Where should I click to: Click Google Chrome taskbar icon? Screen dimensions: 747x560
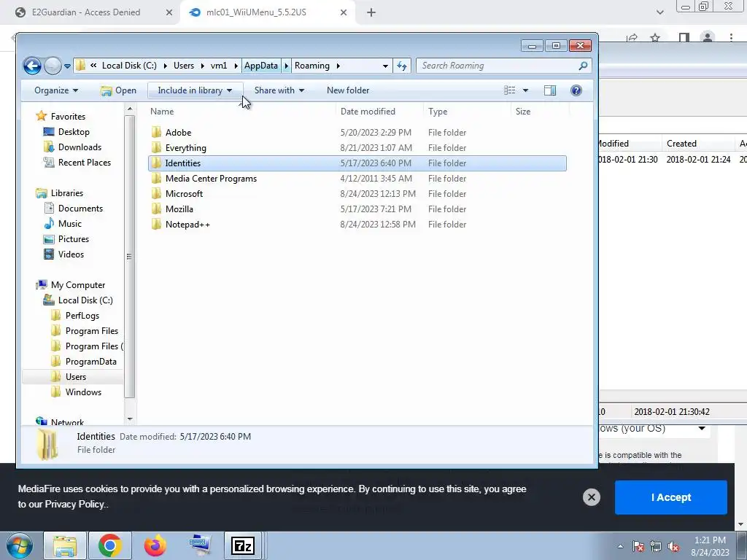(x=110, y=545)
